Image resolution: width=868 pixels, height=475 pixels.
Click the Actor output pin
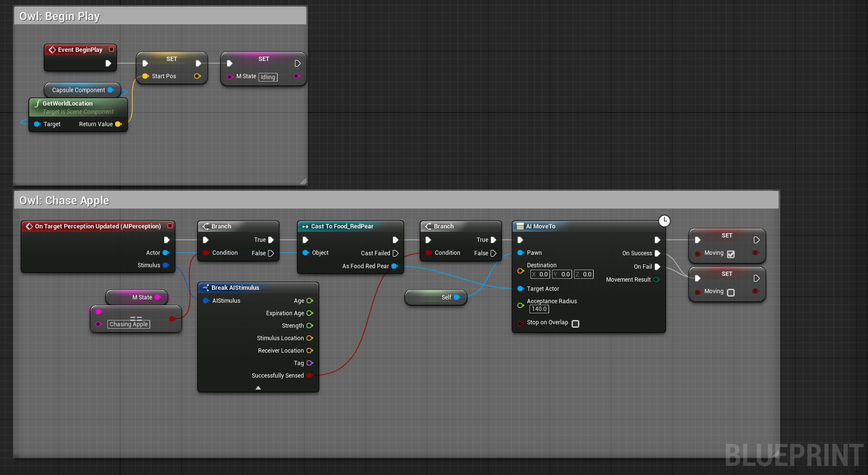pos(166,252)
